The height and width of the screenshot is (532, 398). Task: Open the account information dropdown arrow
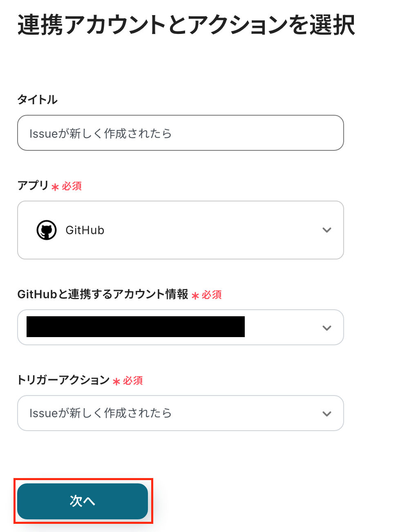click(326, 328)
